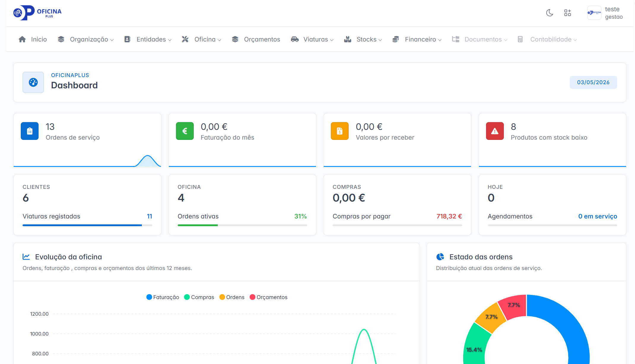Click the Financeiro coins icon
The height and width of the screenshot is (364, 635).
coord(396,39)
